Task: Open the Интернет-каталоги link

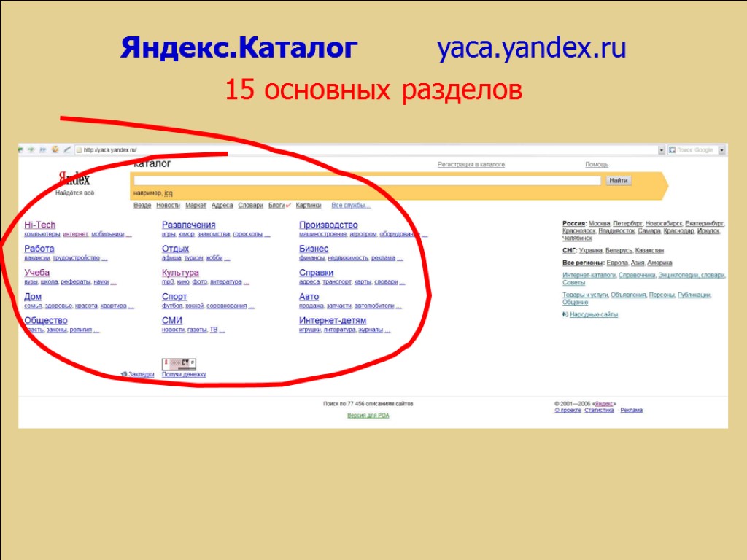Action: click(x=589, y=275)
